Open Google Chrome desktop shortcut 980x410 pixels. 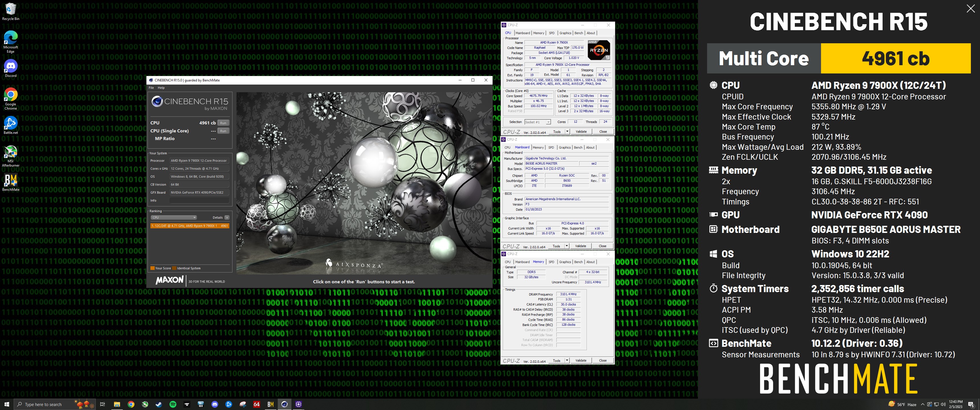[11, 99]
